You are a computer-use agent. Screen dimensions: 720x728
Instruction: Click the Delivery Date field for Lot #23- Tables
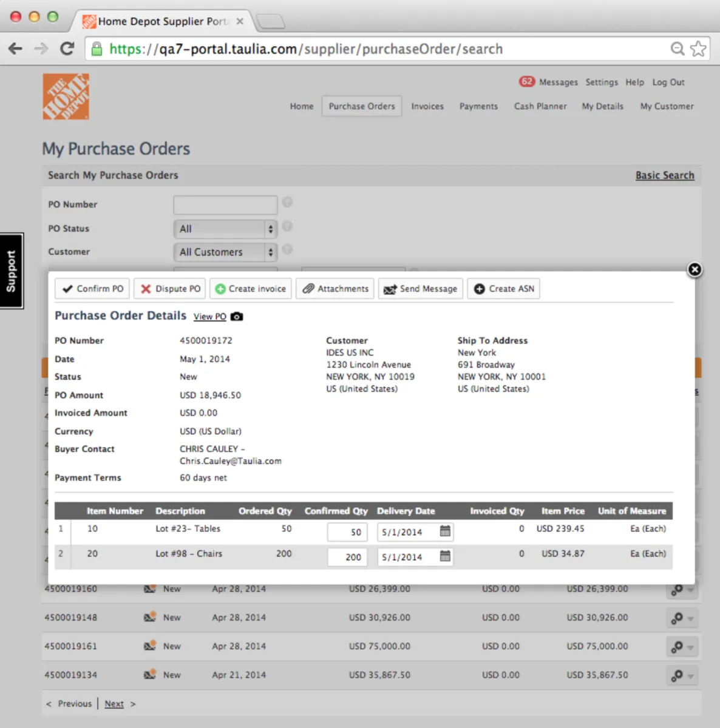click(415, 532)
